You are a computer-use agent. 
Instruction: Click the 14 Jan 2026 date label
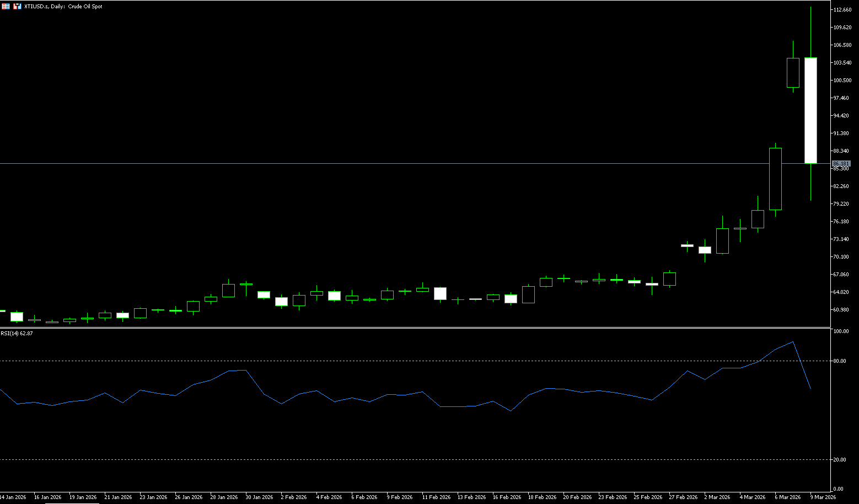point(13,497)
